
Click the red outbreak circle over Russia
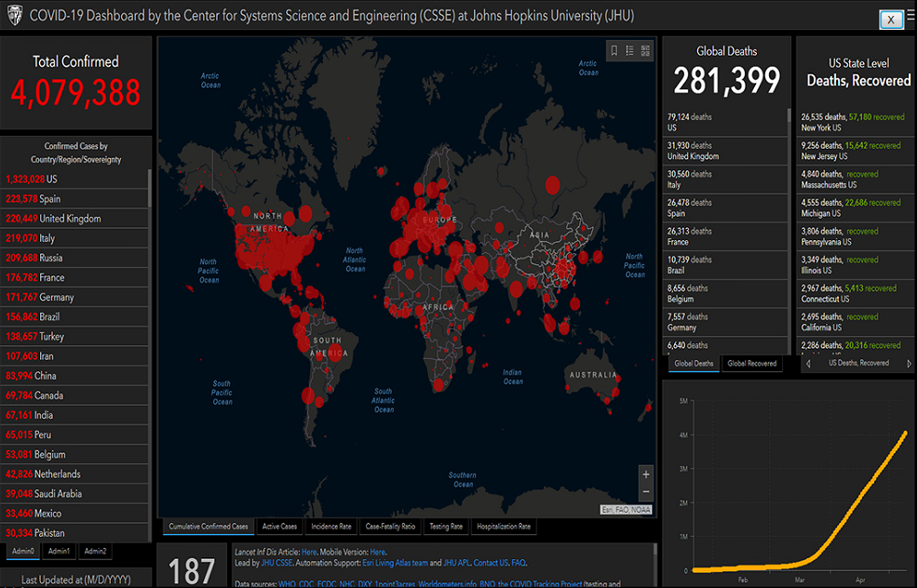coord(553,185)
